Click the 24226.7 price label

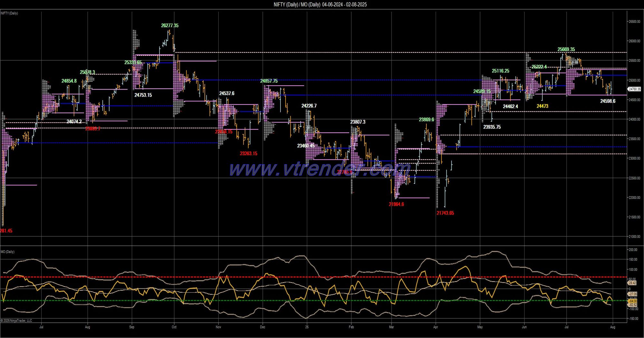pyautogui.click(x=309, y=106)
